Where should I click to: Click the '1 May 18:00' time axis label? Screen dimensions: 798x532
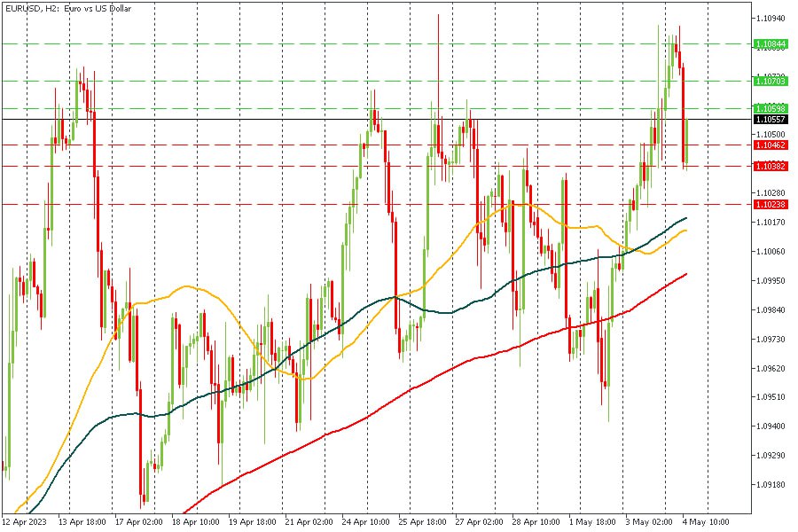(592, 522)
